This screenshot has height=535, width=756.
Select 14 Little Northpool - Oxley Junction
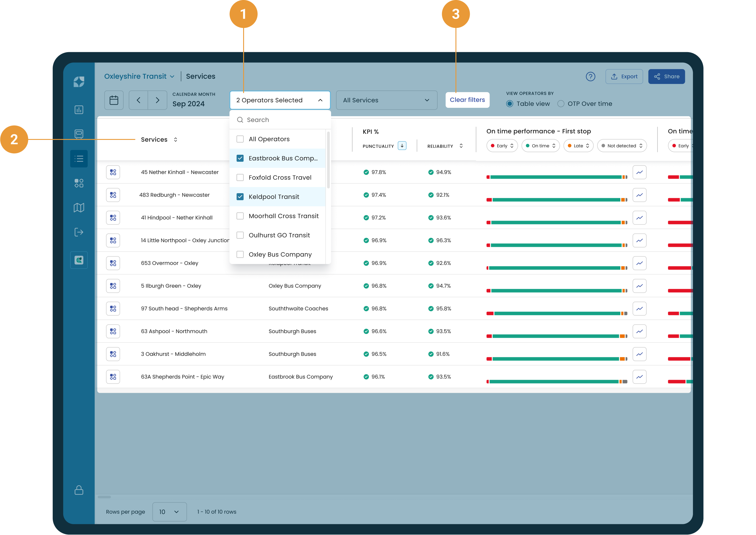click(185, 240)
